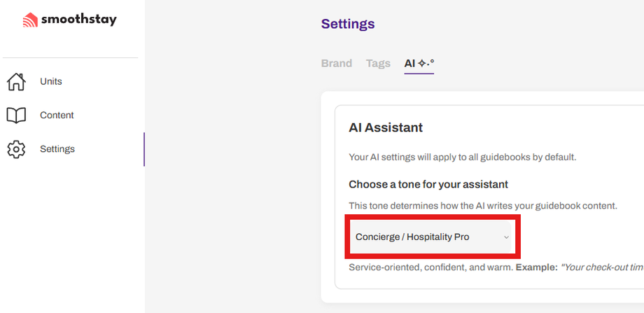This screenshot has height=313, width=644.
Task: Click 'This tone determines' helper text
Action: point(483,205)
